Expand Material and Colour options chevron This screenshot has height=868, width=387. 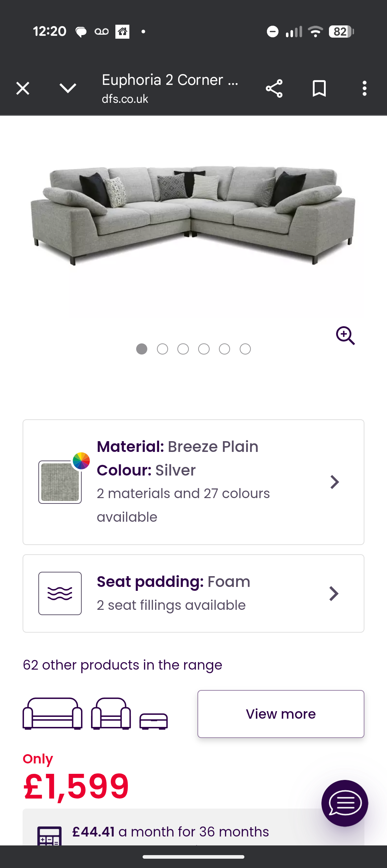(x=334, y=482)
